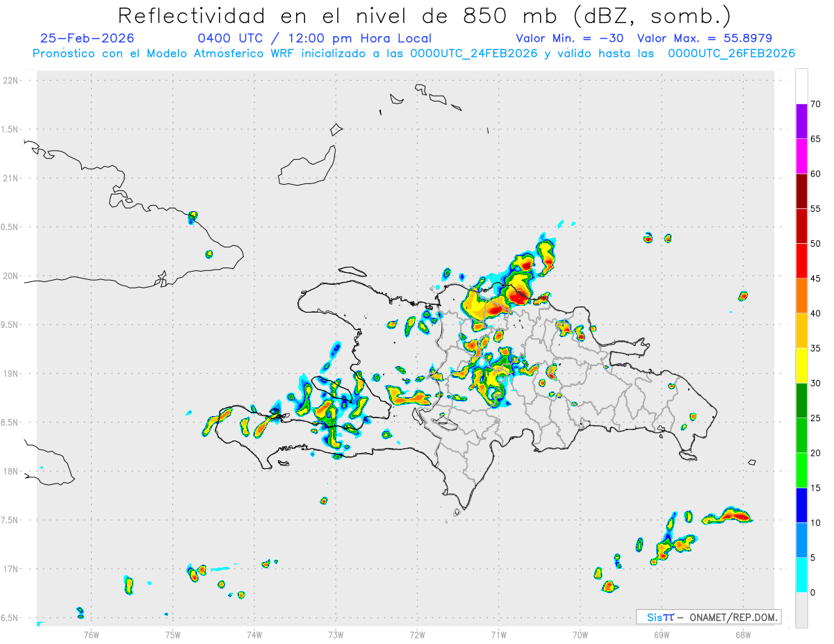
Task: Click the '68W' longitude axis label
Action: pyautogui.click(x=743, y=634)
